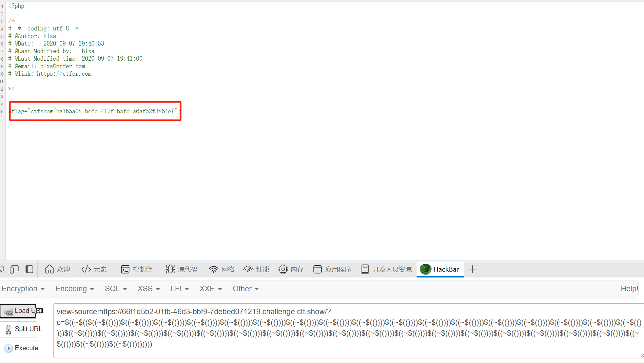Open the Application (应用程序) tab
The height and width of the screenshot is (363, 644).
tap(332, 269)
